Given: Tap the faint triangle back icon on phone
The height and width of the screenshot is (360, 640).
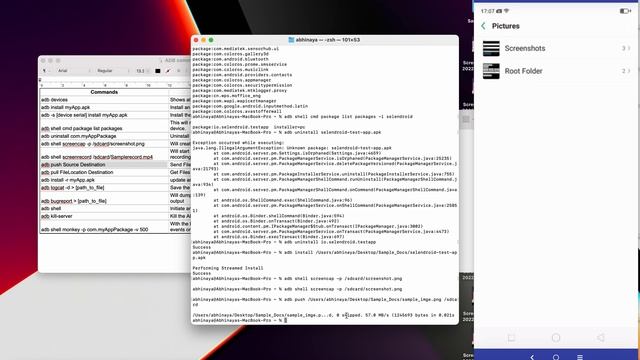Looking at the screenshot, I should click(x=600, y=338).
